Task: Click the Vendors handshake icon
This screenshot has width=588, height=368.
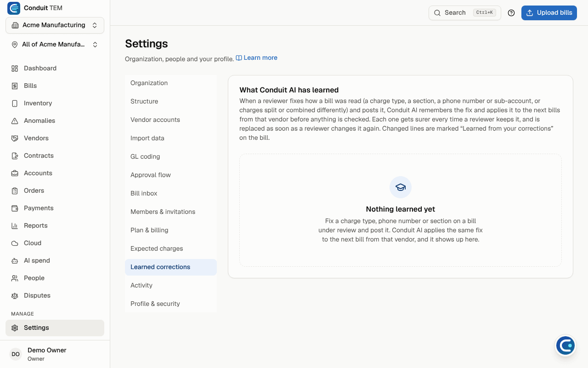Action: tap(15, 138)
